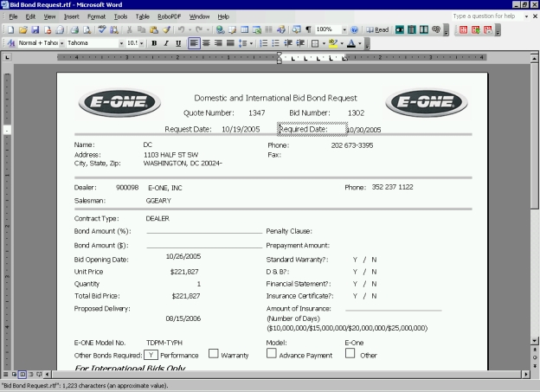Click the horizontal scrollbar right arrow
This screenshot has width=540, height=392.
coord(525,374)
